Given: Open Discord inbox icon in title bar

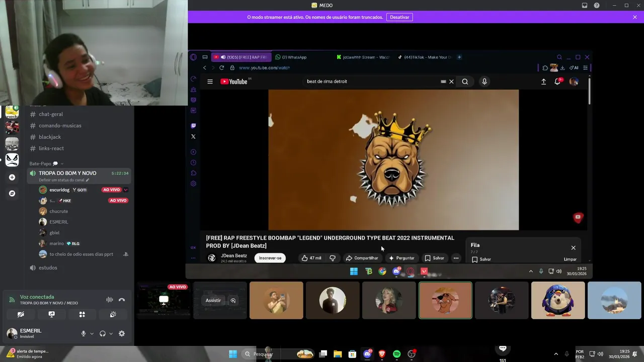Looking at the screenshot, I should tap(585, 6).
